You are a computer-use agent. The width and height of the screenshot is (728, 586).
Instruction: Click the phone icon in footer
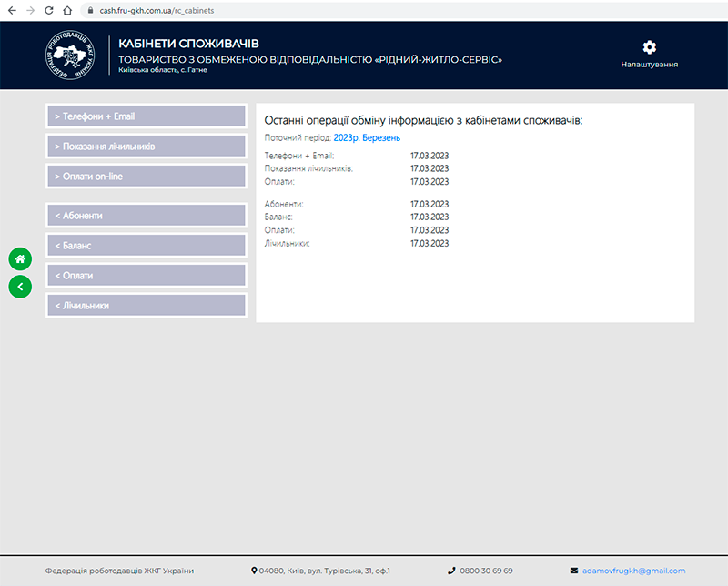451,571
